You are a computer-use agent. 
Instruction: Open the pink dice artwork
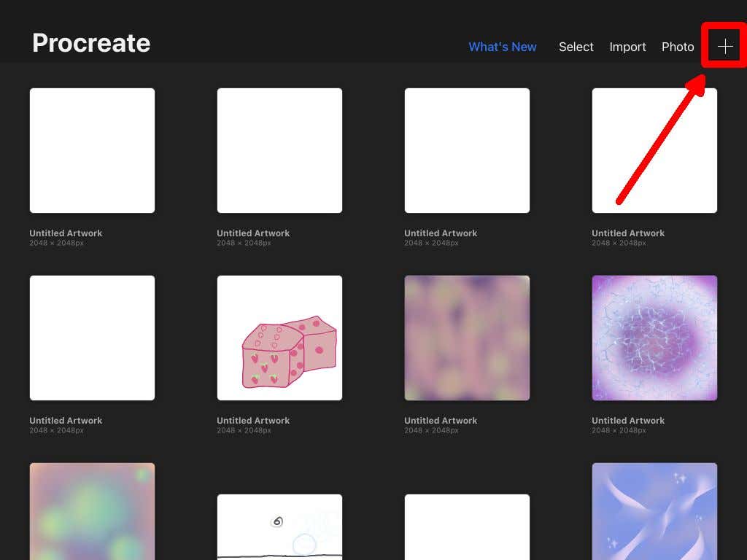pyautogui.click(x=279, y=338)
